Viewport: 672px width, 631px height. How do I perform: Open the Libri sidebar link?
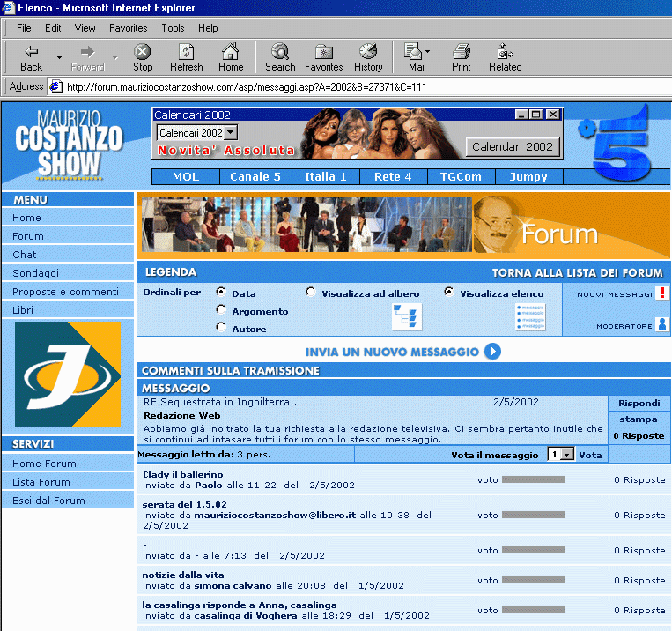pyautogui.click(x=23, y=310)
